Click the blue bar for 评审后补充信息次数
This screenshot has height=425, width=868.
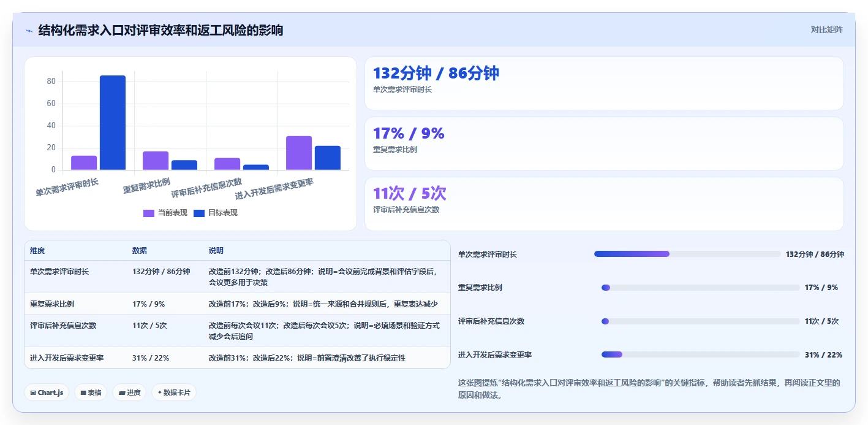pos(256,167)
